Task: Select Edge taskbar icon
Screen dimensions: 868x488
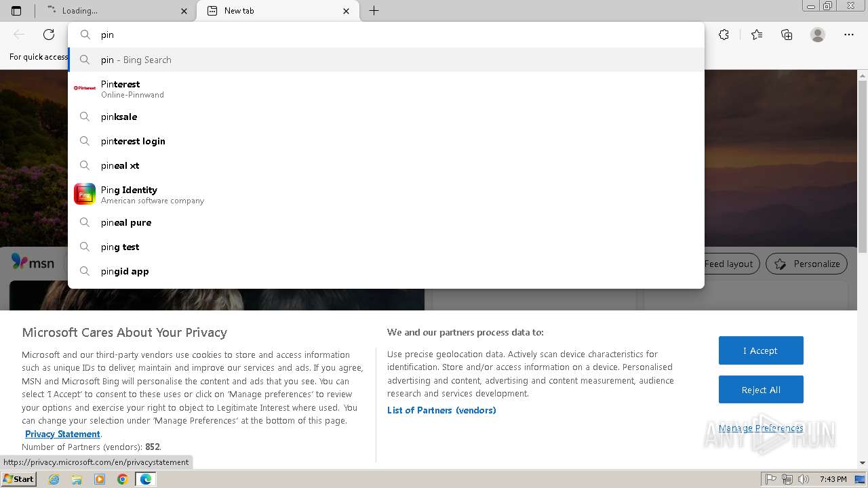Action: [x=145, y=479]
